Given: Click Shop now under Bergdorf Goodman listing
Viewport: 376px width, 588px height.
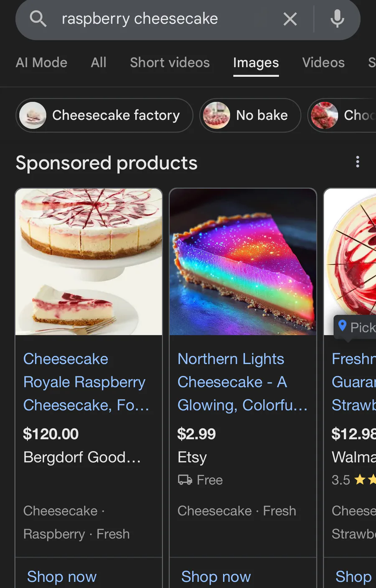Looking at the screenshot, I should [62, 576].
